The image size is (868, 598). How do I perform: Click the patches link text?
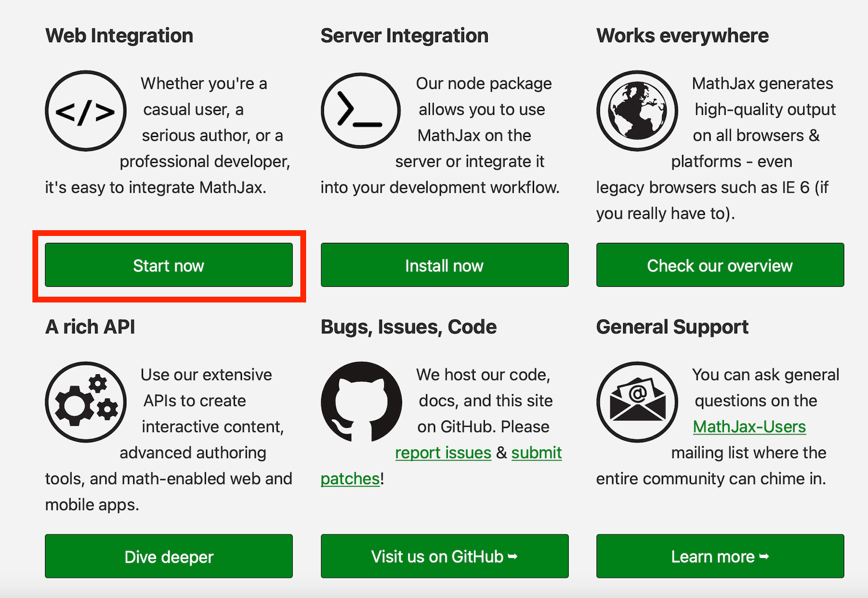350,479
